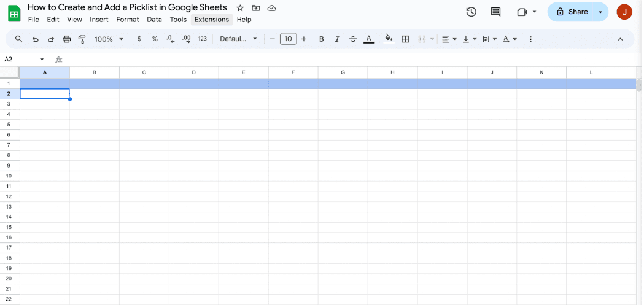Open the File menu
The height and width of the screenshot is (305, 644).
tap(33, 19)
